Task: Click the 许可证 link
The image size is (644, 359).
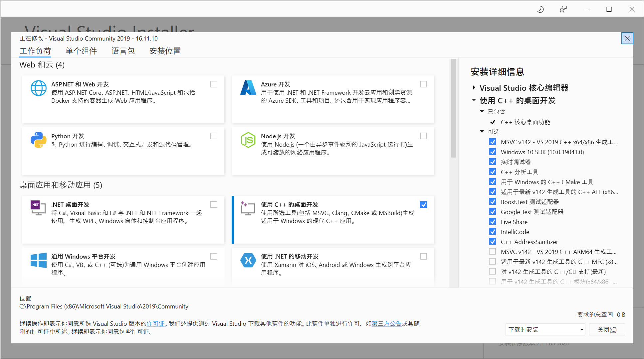Action: coord(155,323)
